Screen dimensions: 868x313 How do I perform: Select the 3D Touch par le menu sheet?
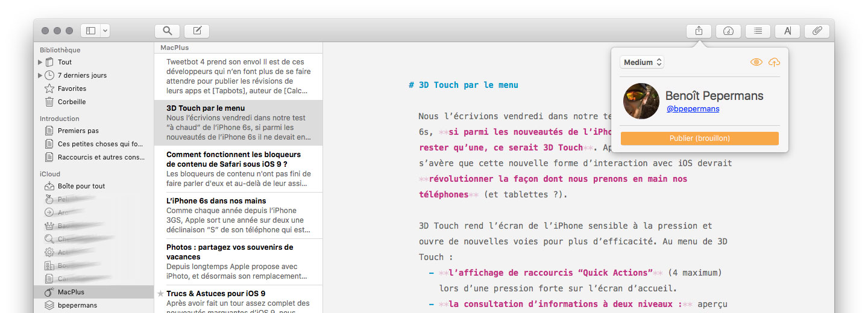pyautogui.click(x=239, y=123)
